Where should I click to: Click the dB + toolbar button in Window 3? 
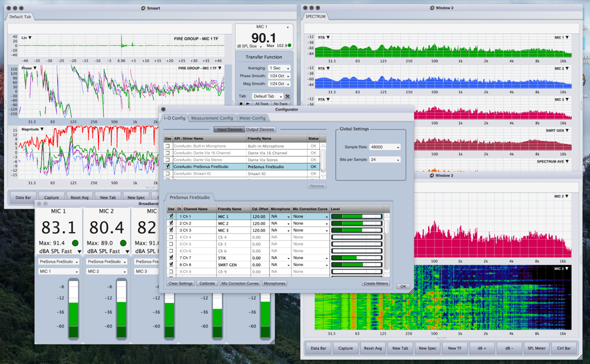481,348
